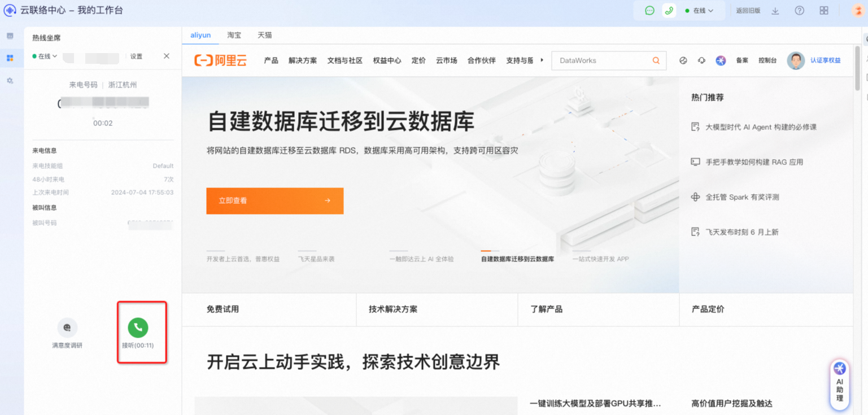The width and height of the screenshot is (868, 415).
Task: Click the 48小时来电 value 7次
Action: pyautogui.click(x=168, y=179)
